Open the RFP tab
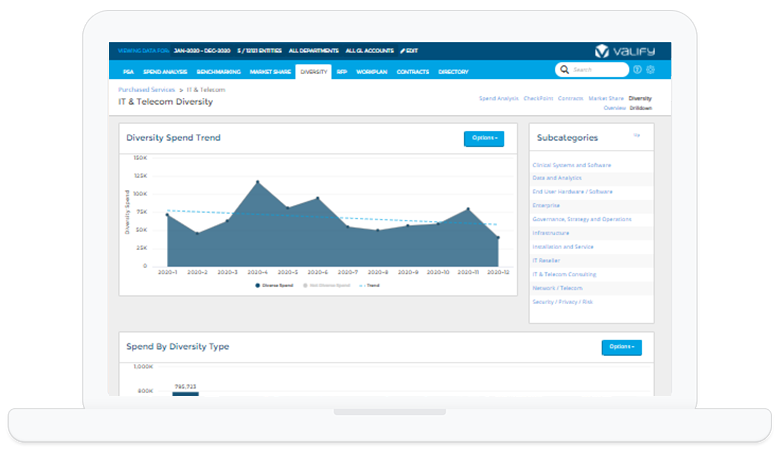The image size is (779, 450). (x=342, y=72)
